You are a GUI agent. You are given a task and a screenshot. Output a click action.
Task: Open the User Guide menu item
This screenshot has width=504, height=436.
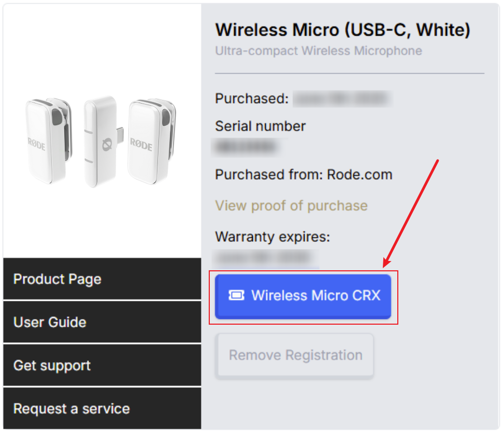[102, 322]
